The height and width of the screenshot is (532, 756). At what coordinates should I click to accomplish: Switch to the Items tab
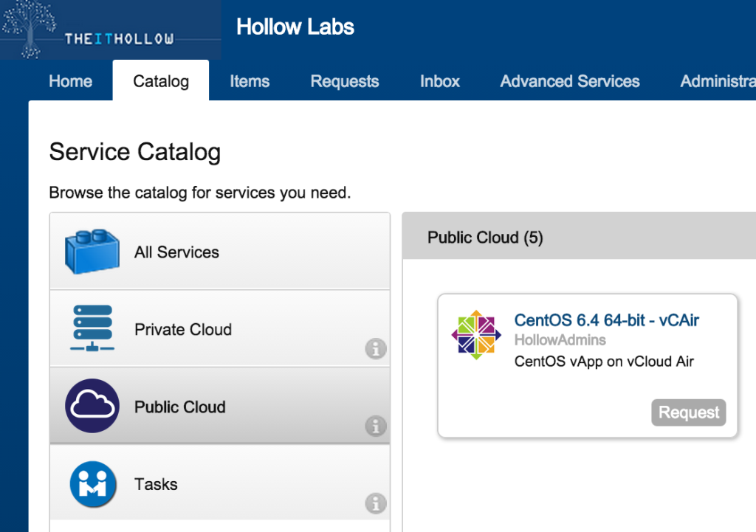(249, 81)
